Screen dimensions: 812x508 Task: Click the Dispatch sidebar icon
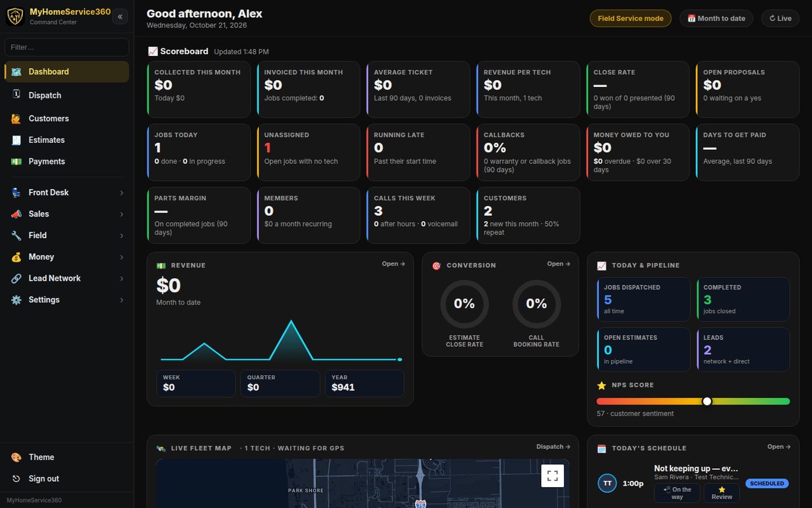click(x=16, y=95)
